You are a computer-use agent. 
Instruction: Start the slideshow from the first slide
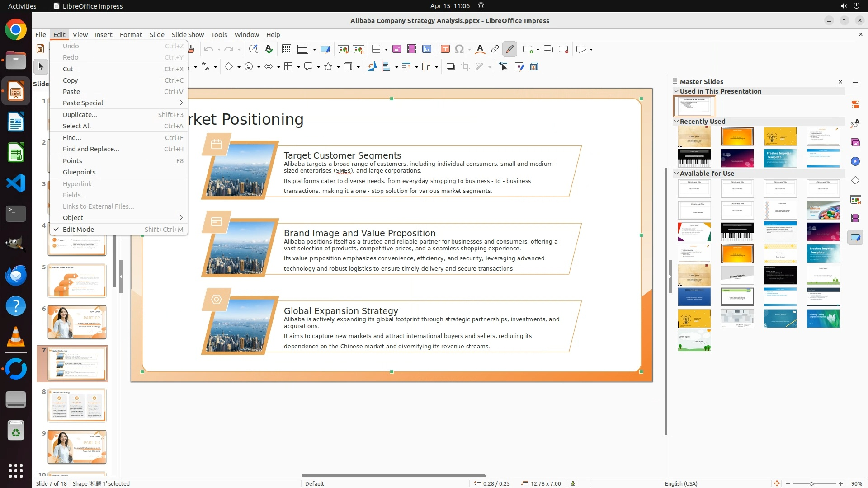[343, 49]
